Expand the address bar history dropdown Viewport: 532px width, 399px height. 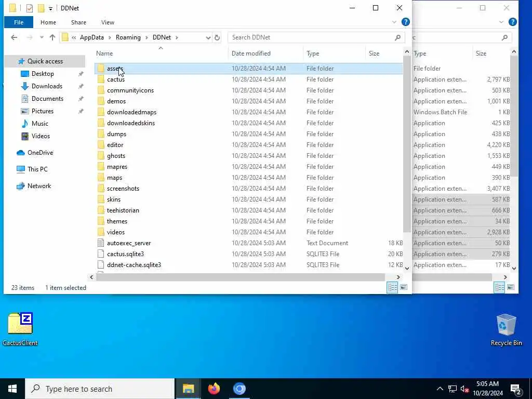(x=208, y=37)
